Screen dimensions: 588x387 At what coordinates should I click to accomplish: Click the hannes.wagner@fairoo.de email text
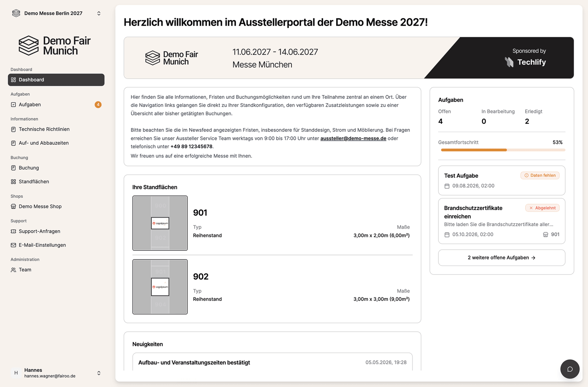click(x=50, y=376)
